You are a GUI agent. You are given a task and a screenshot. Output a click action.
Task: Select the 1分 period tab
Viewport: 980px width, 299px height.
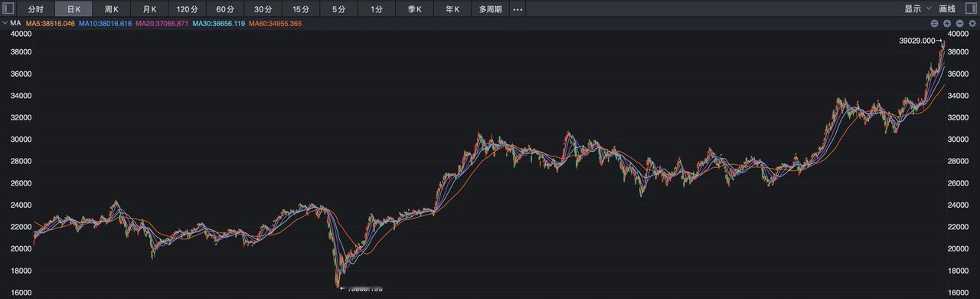(x=377, y=9)
